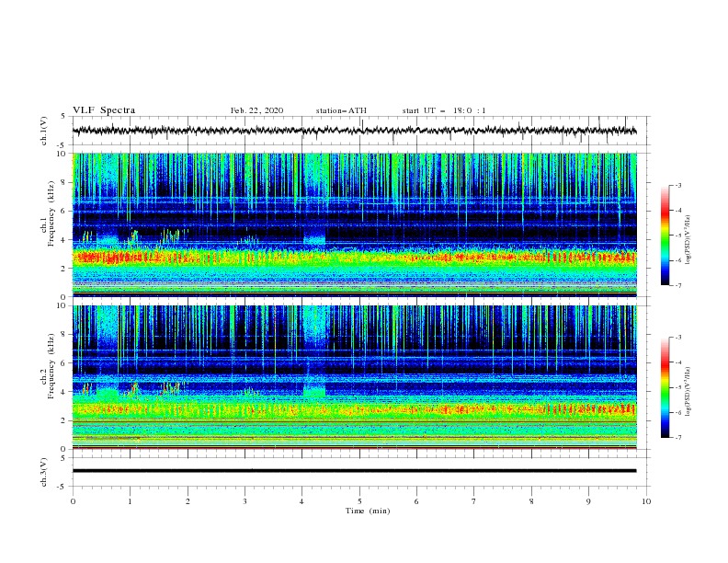The height and width of the screenshot is (563, 728).
Task: Click the ch.2 "Frequency (kHz)" axis label
Action: 51,366
